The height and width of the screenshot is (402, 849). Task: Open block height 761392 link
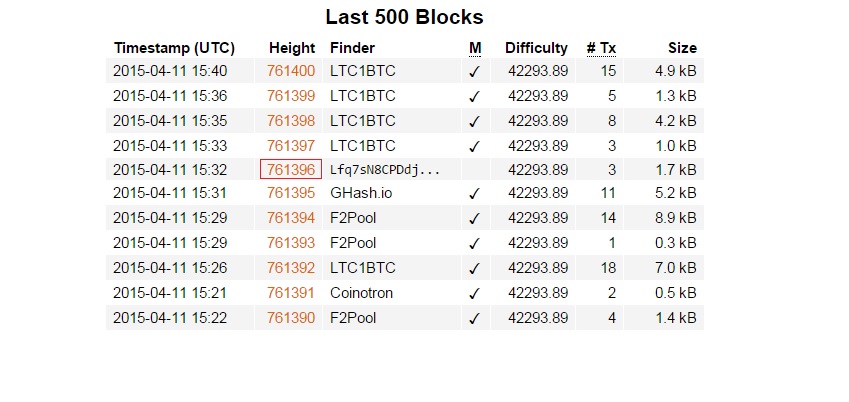click(x=291, y=268)
